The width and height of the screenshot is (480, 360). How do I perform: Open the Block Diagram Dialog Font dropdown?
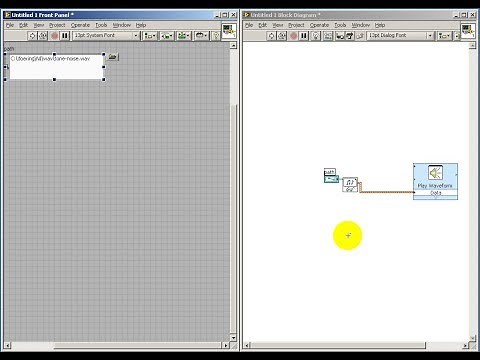pyautogui.click(x=400, y=36)
